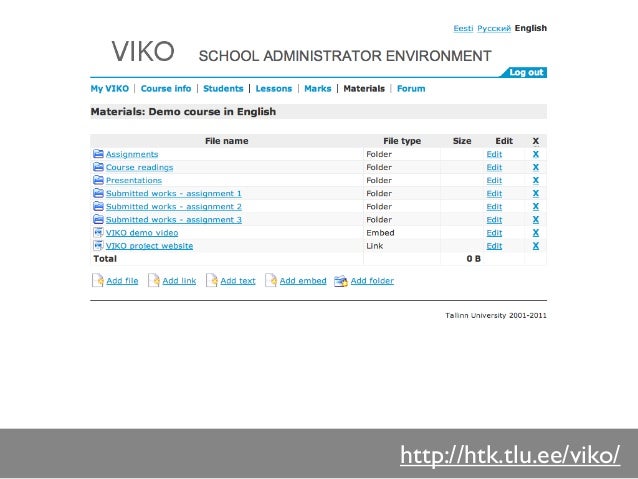Edit the Course readings folder
The image size is (638, 479).
pyautogui.click(x=494, y=167)
